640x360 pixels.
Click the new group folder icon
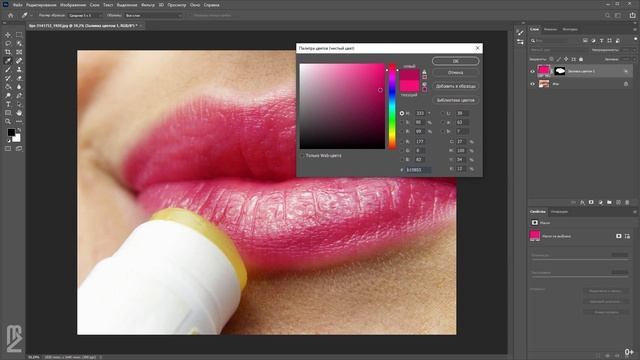click(609, 202)
